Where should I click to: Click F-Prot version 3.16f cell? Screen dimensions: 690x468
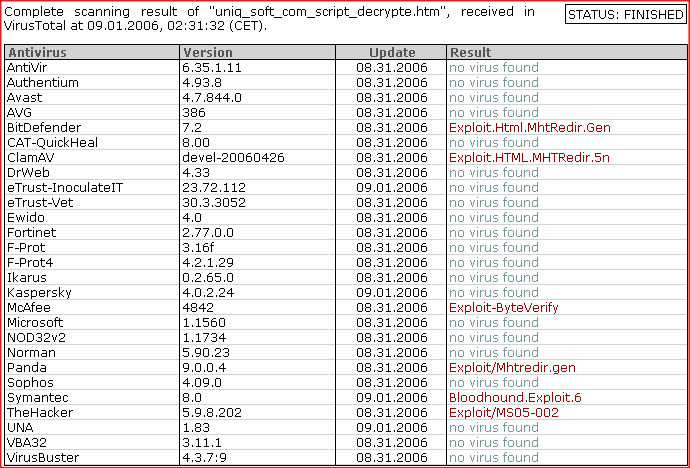pyautogui.click(x=198, y=247)
